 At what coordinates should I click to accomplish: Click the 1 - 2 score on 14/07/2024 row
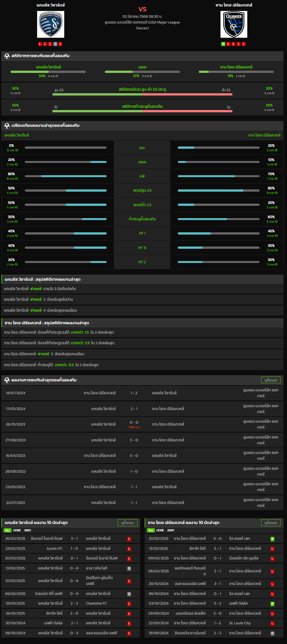(x=134, y=393)
